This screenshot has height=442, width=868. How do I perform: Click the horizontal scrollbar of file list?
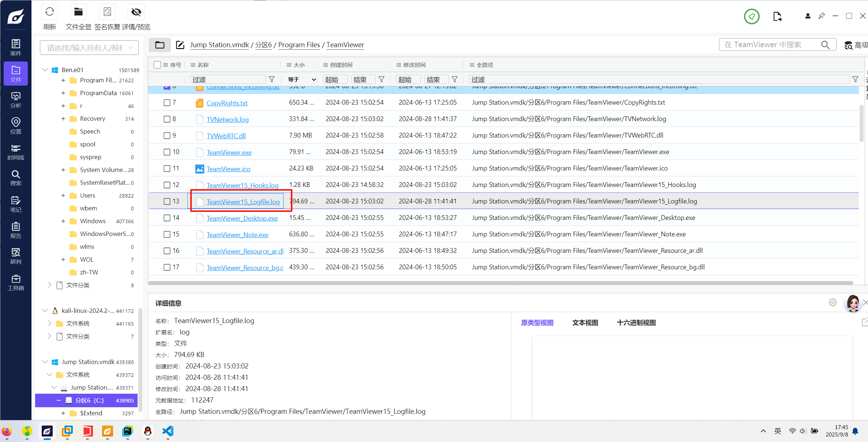coord(501,283)
